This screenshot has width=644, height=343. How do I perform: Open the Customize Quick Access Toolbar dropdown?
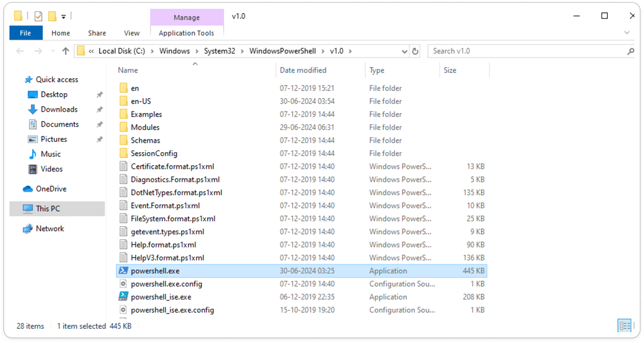click(x=63, y=17)
